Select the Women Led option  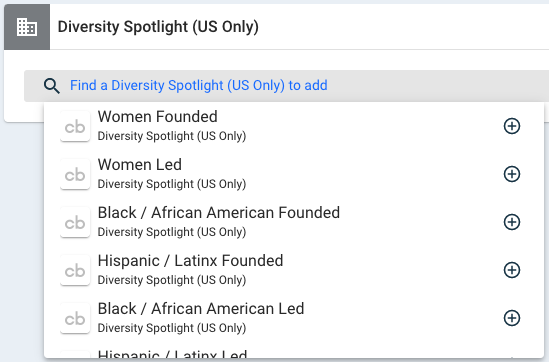click(294, 174)
